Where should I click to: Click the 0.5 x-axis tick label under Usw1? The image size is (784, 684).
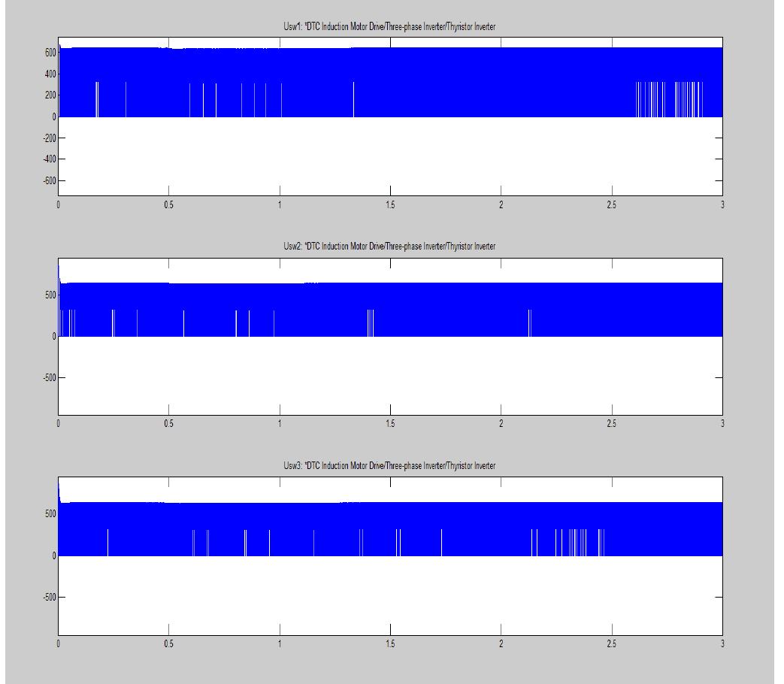click(169, 204)
